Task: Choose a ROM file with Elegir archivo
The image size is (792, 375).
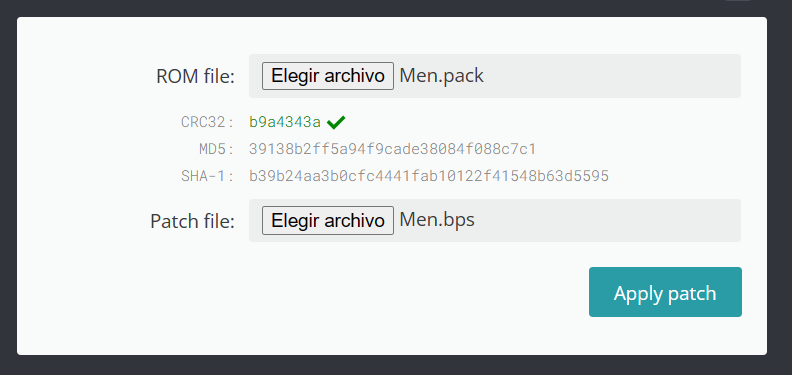Action: click(x=328, y=76)
